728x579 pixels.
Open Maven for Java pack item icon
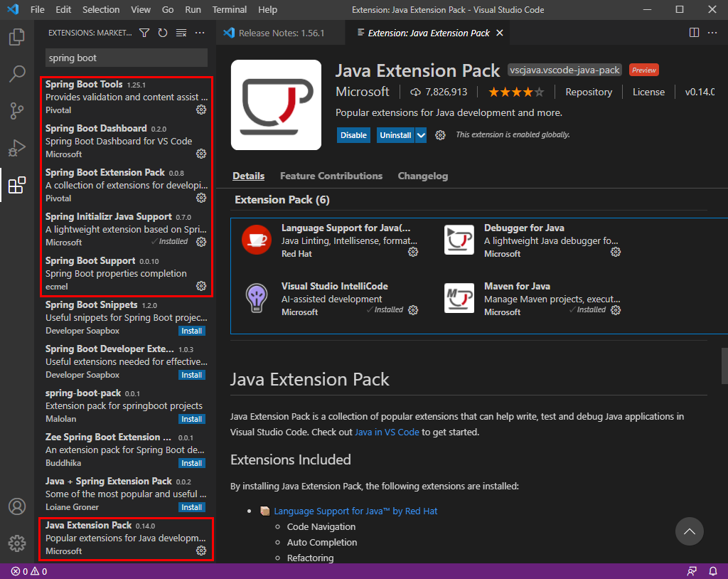[x=459, y=298]
